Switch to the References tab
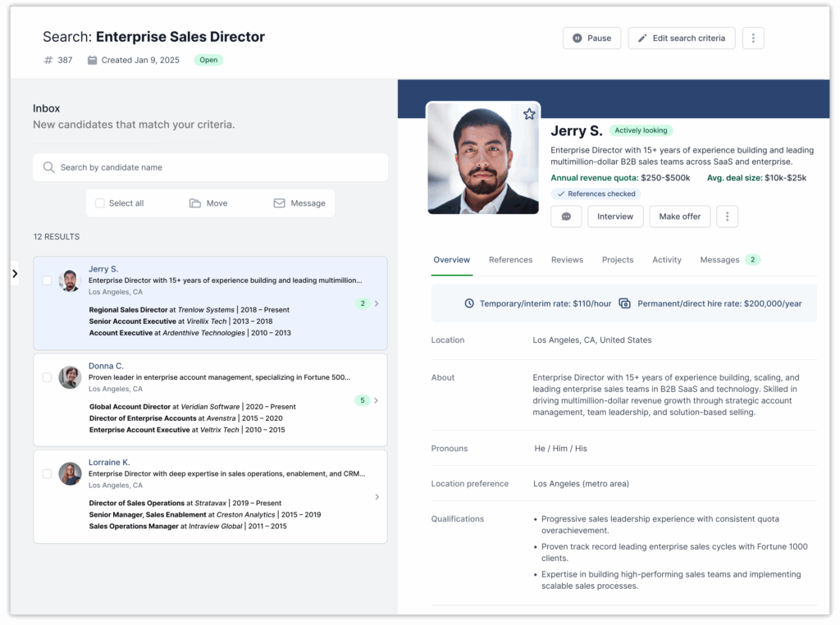 510,259
